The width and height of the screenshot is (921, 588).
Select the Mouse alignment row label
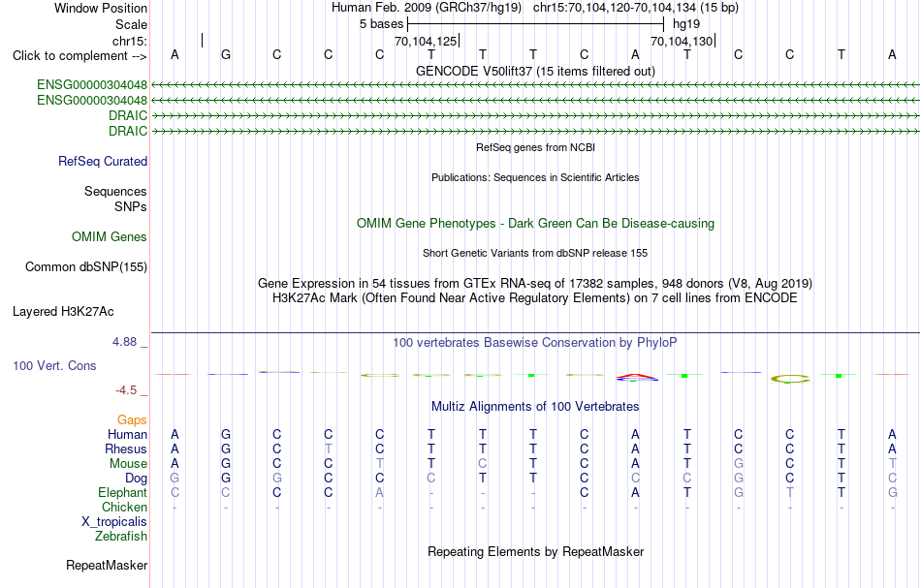click(128, 464)
